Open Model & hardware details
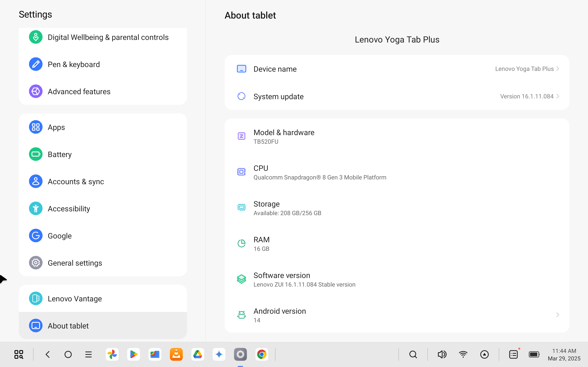Image resolution: width=588 pixels, height=367 pixels. [397, 137]
